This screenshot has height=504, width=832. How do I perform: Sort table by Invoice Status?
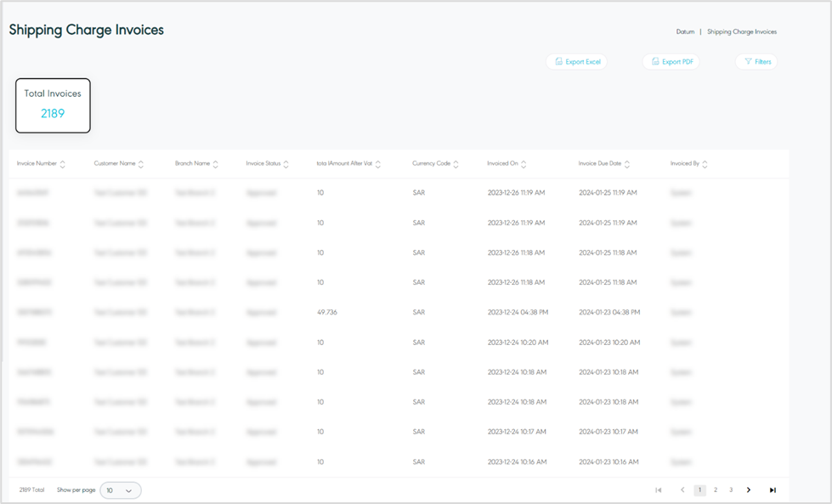pos(286,164)
